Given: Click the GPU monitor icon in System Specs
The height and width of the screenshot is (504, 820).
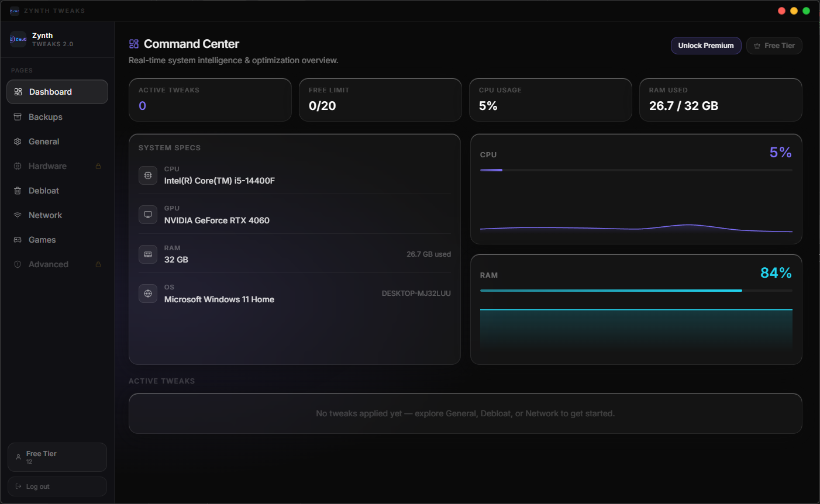Looking at the screenshot, I should pyautogui.click(x=148, y=215).
